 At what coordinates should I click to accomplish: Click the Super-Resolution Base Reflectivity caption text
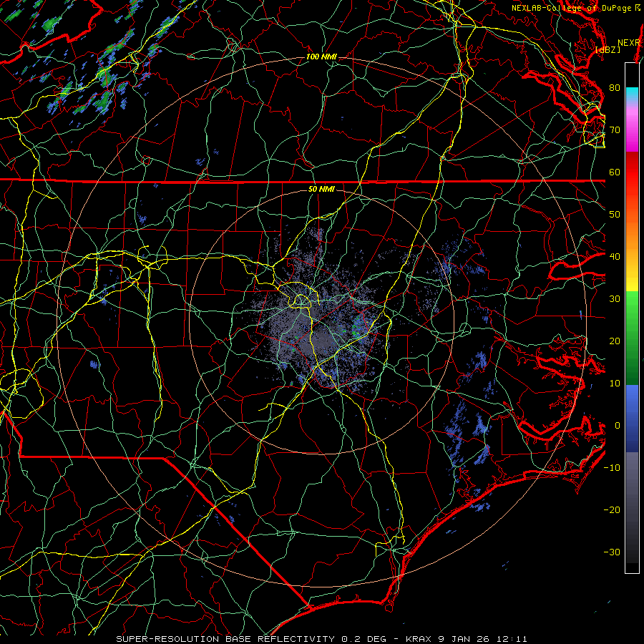(x=321, y=639)
